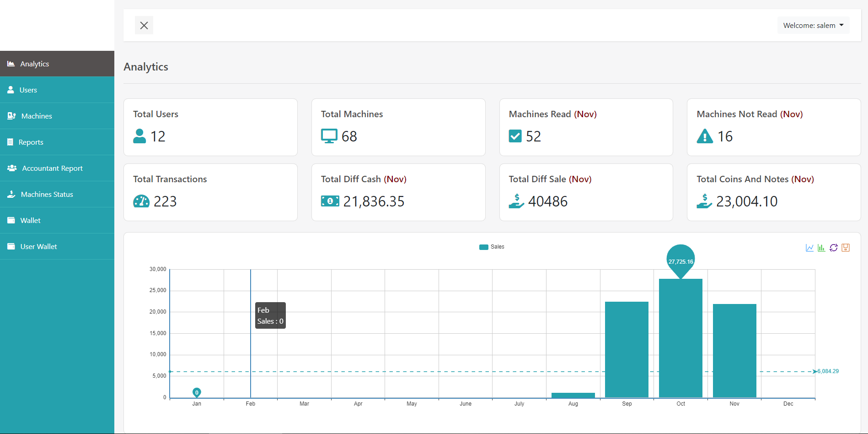Switch chart to line view icon
The height and width of the screenshot is (434, 868).
809,248
